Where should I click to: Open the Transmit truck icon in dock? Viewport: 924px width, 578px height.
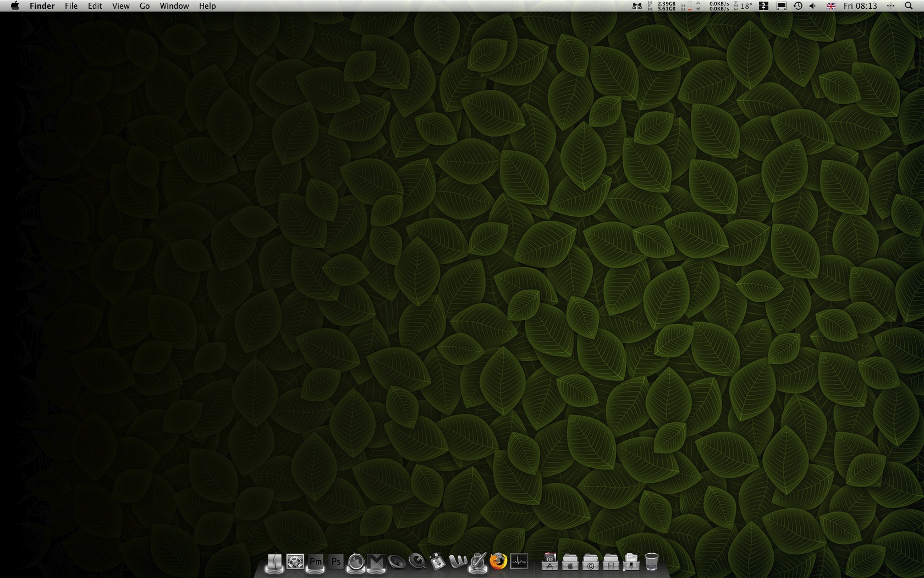coord(437,561)
